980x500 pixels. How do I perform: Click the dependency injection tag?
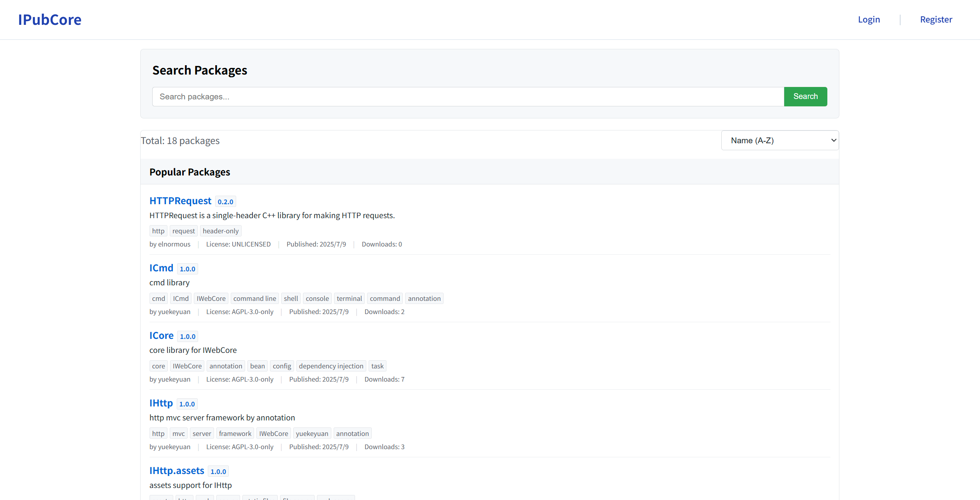coord(331,366)
